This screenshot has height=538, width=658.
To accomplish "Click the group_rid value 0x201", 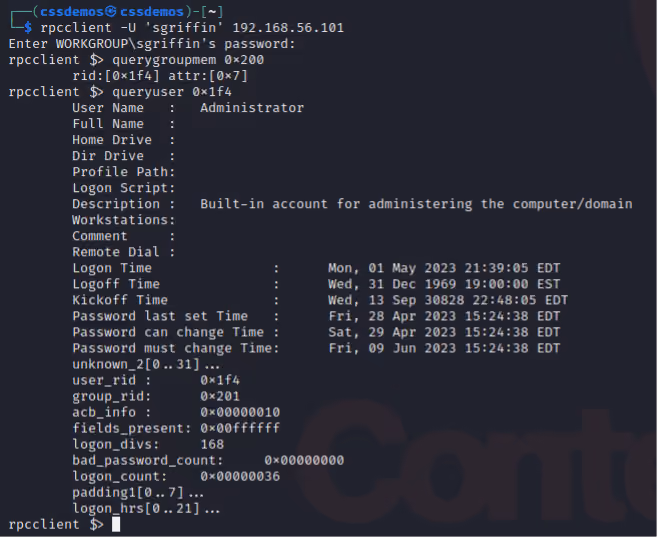I will point(220,396).
